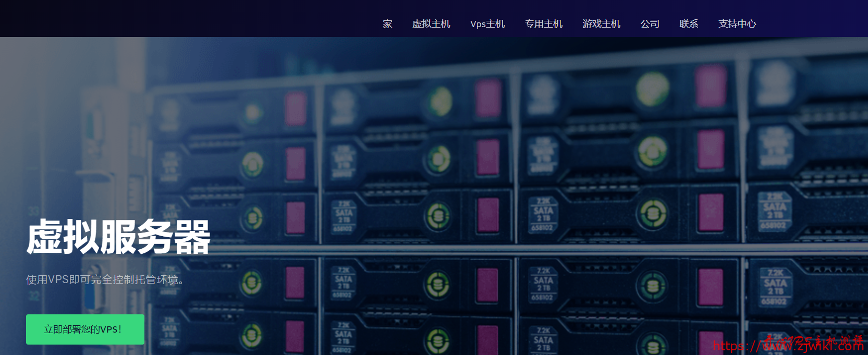Click the 虚拟服务器 hero heading
The height and width of the screenshot is (355, 868).
(118, 237)
